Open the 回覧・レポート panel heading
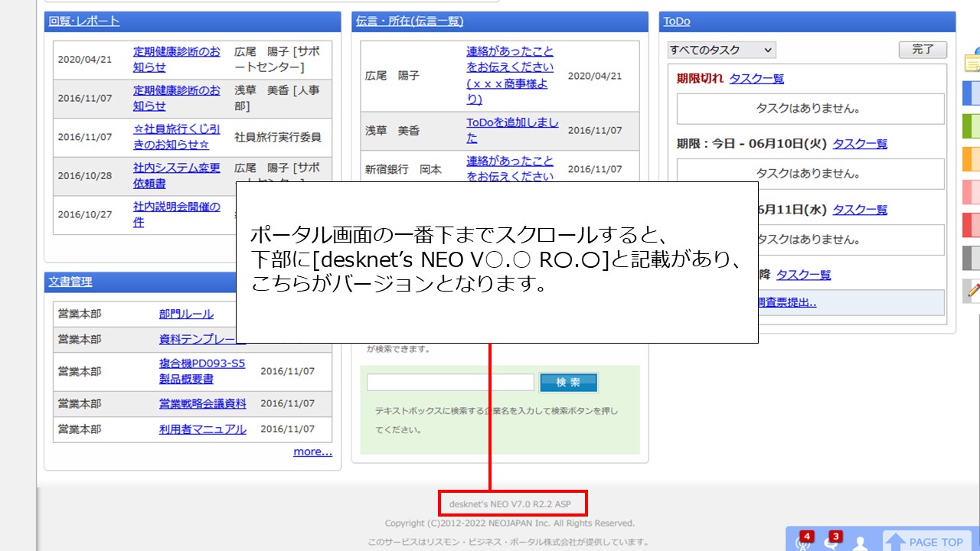Screen dimensions: 980x551 [84, 21]
